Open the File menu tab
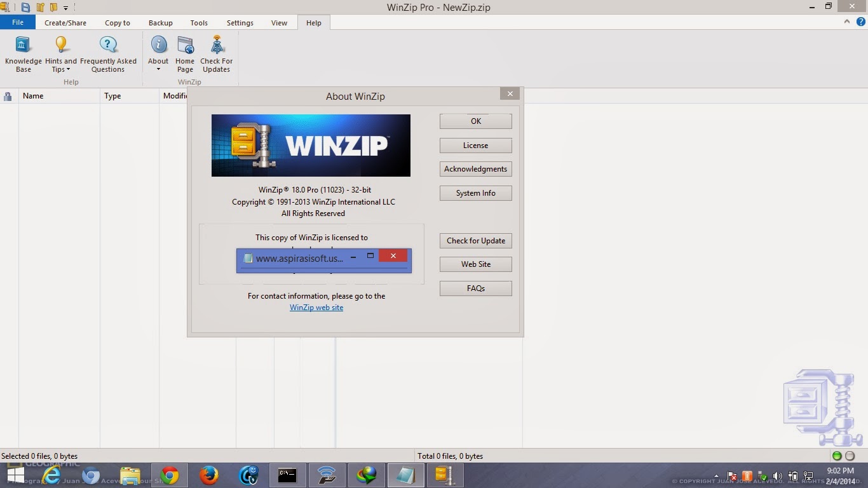The image size is (868, 488). click(x=18, y=22)
